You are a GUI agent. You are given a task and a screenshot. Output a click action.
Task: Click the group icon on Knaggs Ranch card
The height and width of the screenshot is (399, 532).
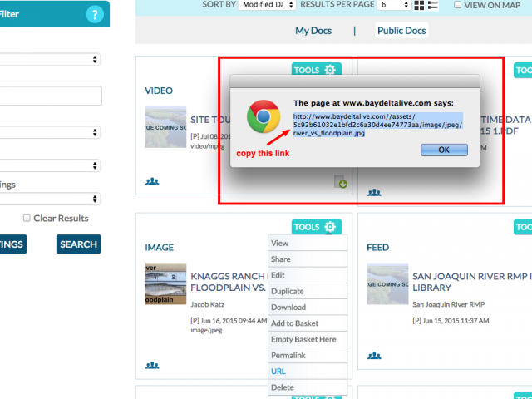coord(152,366)
